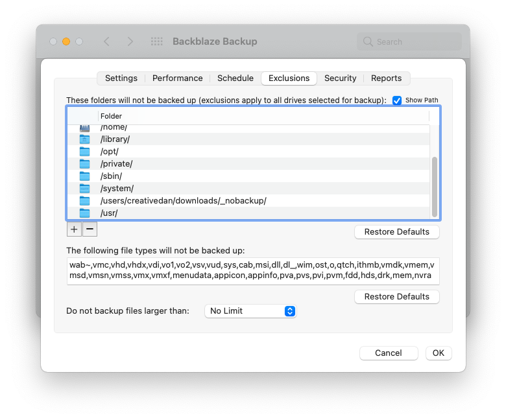The image size is (506, 420).
Task: Click the Folder column header
Action: coord(263,116)
